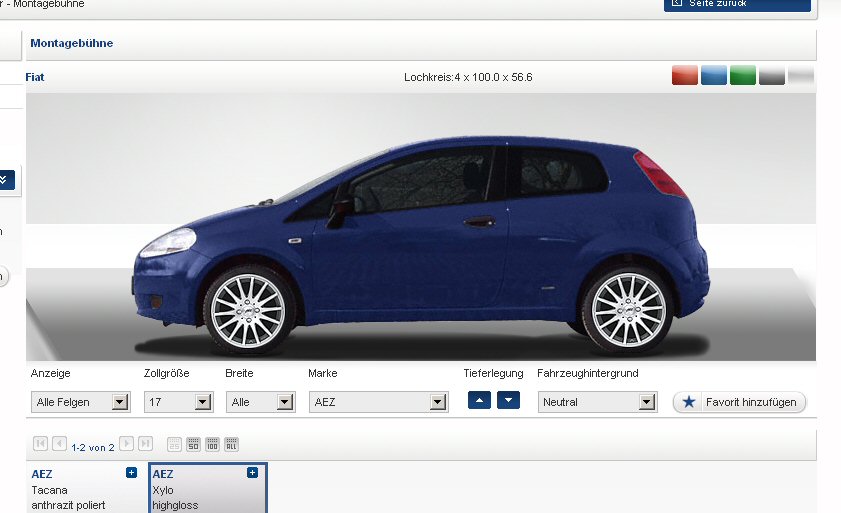841x513 pixels.
Task: Show 100 wheels per page
Action: click(x=212, y=443)
